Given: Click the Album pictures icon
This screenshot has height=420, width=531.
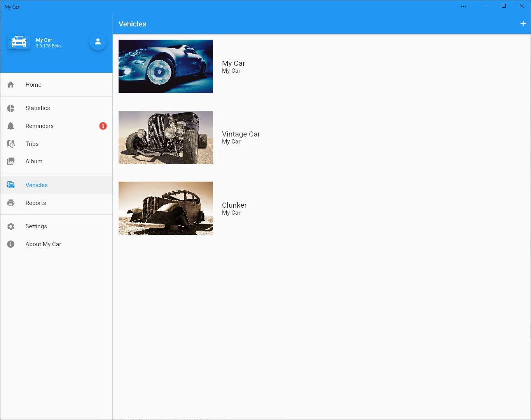Looking at the screenshot, I should [11, 161].
